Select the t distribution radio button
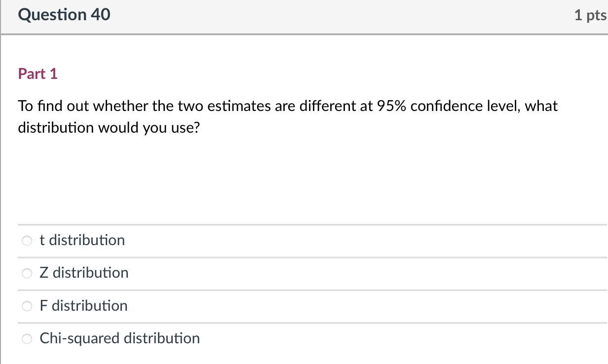The image size is (608, 364). pyautogui.click(x=27, y=241)
